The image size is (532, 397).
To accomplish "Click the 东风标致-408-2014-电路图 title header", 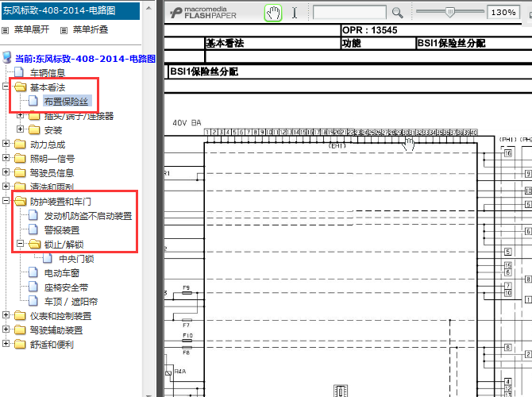I will click(x=70, y=11).
